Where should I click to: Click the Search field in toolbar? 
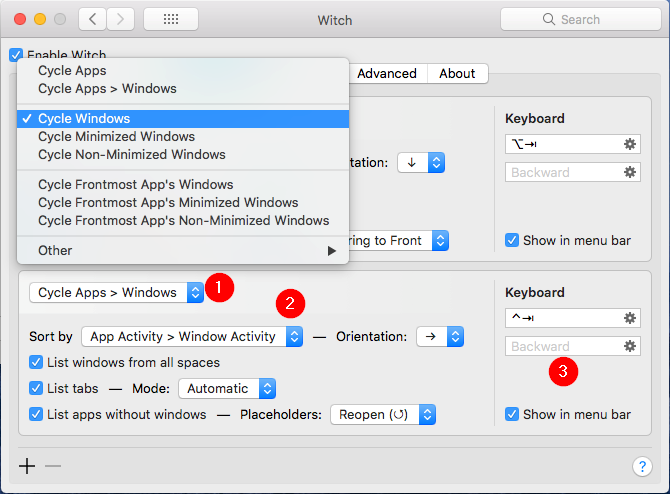581,19
